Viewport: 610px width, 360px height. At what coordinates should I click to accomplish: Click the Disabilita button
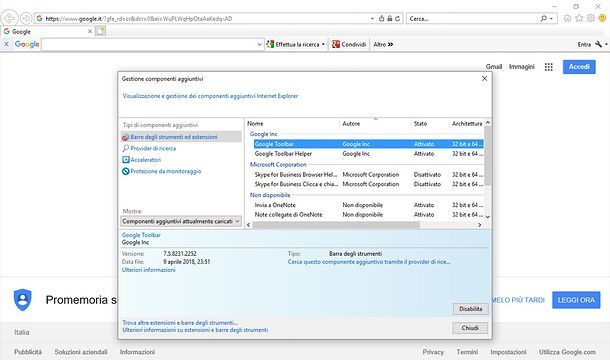coord(470,309)
